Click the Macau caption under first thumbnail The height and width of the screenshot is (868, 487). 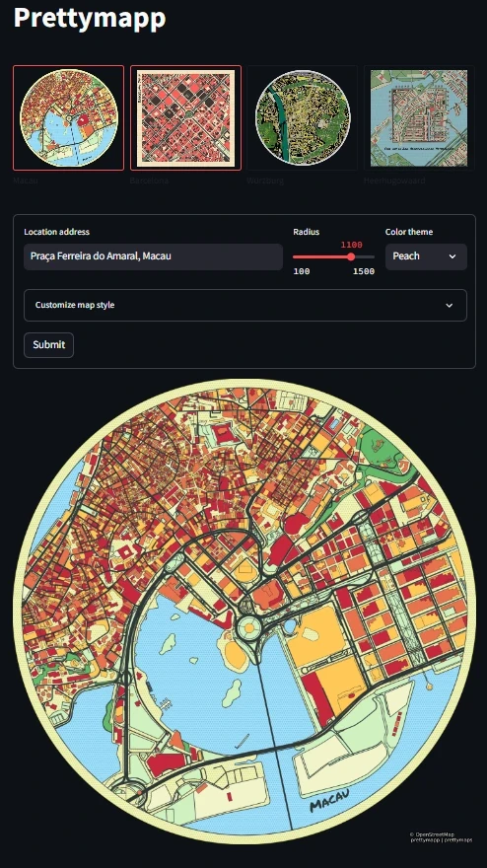pos(26,181)
